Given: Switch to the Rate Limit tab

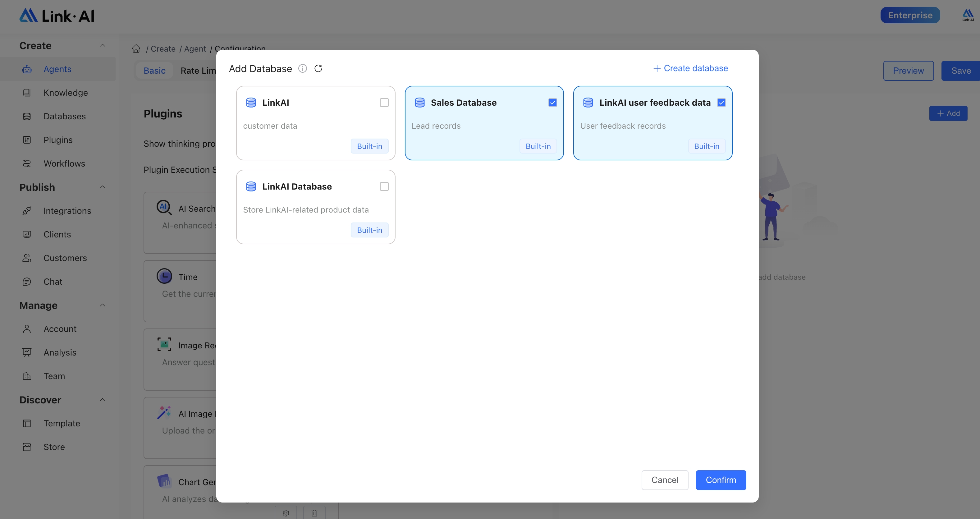Looking at the screenshot, I should click(198, 71).
